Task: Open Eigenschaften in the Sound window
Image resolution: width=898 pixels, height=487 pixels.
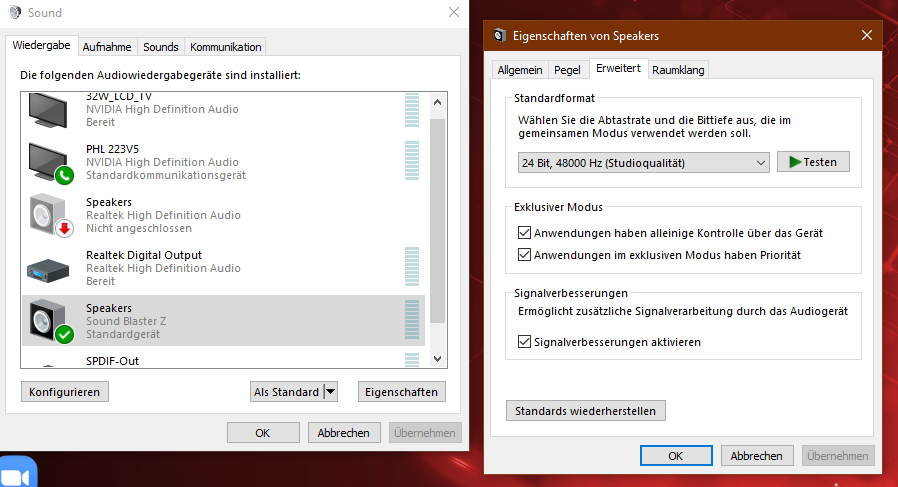Action: (401, 392)
